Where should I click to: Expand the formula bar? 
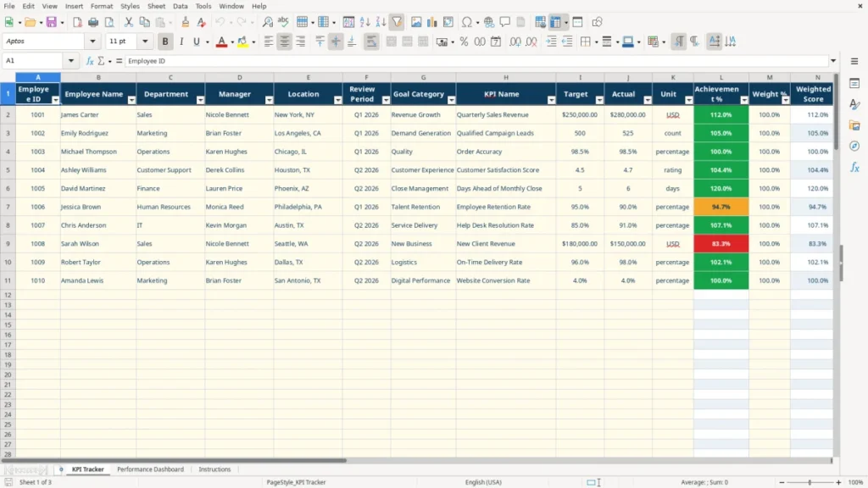click(x=833, y=61)
